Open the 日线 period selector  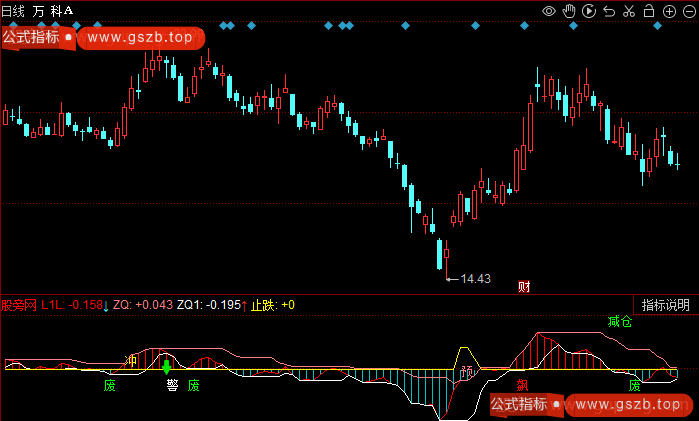tap(14, 10)
